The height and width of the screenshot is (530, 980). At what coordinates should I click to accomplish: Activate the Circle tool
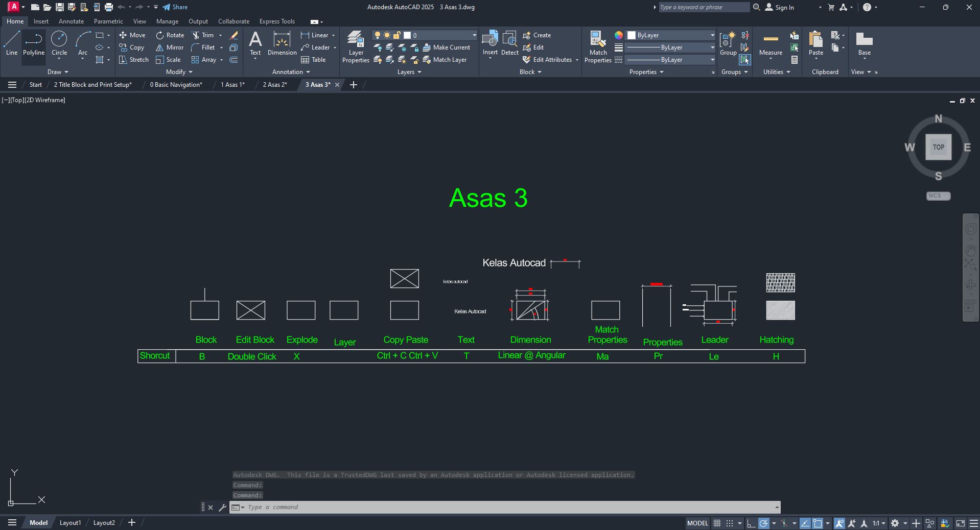coord(59,44)
